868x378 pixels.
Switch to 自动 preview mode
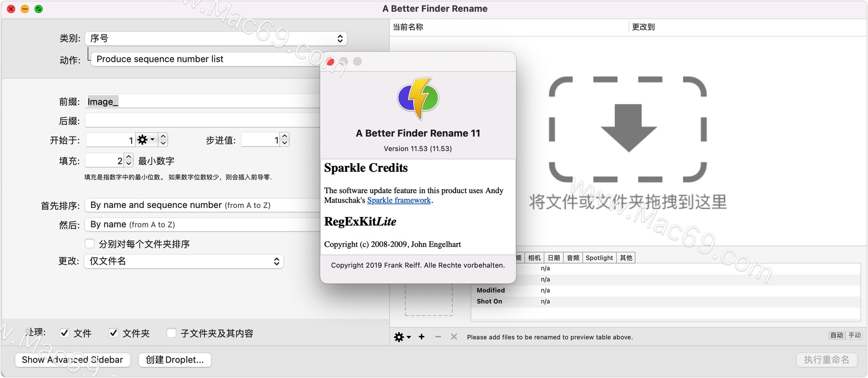[837, 335]
